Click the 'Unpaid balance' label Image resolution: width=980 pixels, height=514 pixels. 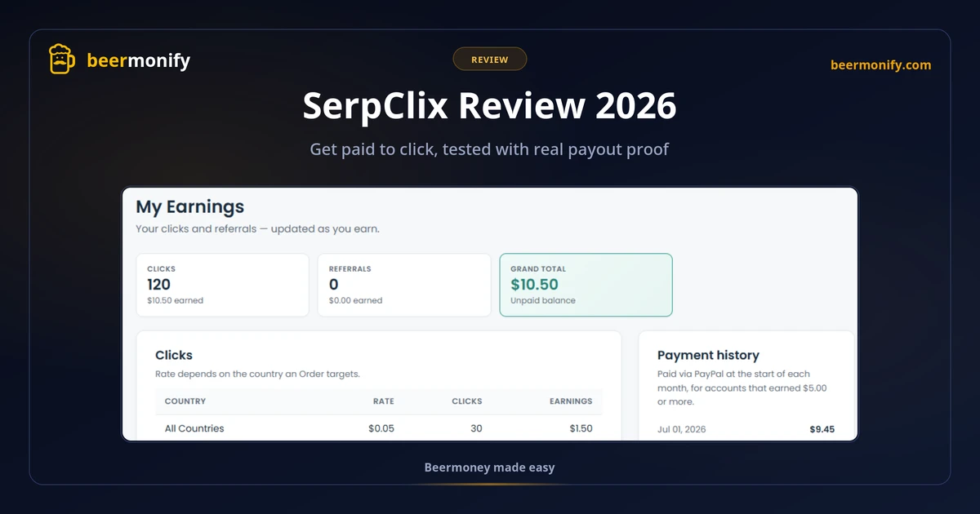pyautogui.click(x=543, y=300)
